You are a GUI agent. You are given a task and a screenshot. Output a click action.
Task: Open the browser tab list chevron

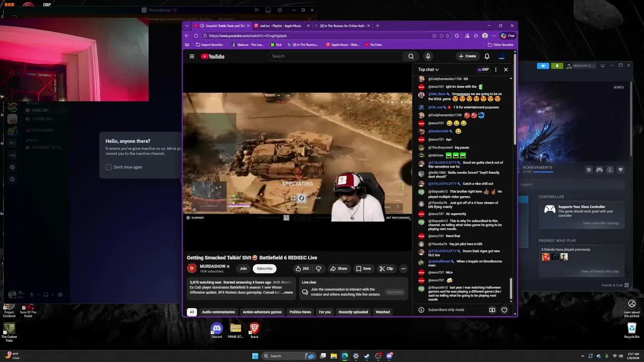tap(187, 26)
